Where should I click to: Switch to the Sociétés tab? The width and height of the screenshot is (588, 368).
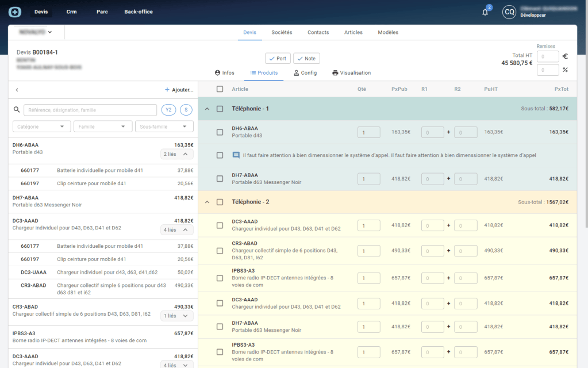click(x=282, y=32)
